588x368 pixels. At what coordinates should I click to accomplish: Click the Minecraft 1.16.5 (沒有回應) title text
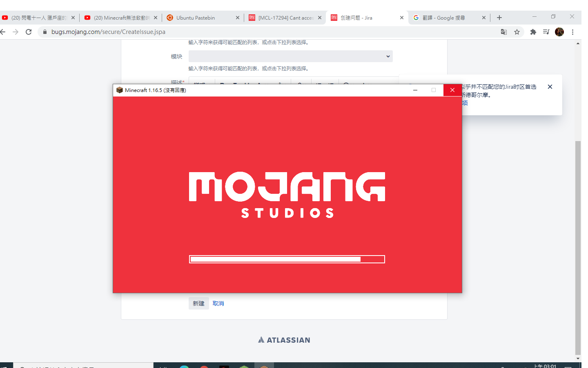156,90
